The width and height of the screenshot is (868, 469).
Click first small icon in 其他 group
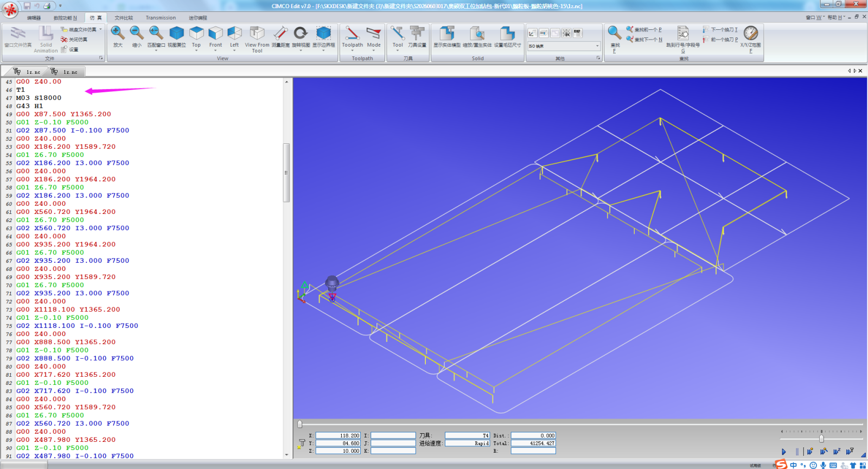pyautogui.click(x=533, y=33)
